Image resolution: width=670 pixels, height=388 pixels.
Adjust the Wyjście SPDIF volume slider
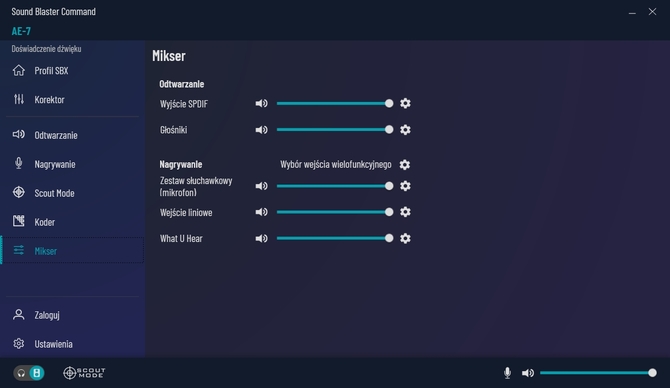(x=335, y=103)
